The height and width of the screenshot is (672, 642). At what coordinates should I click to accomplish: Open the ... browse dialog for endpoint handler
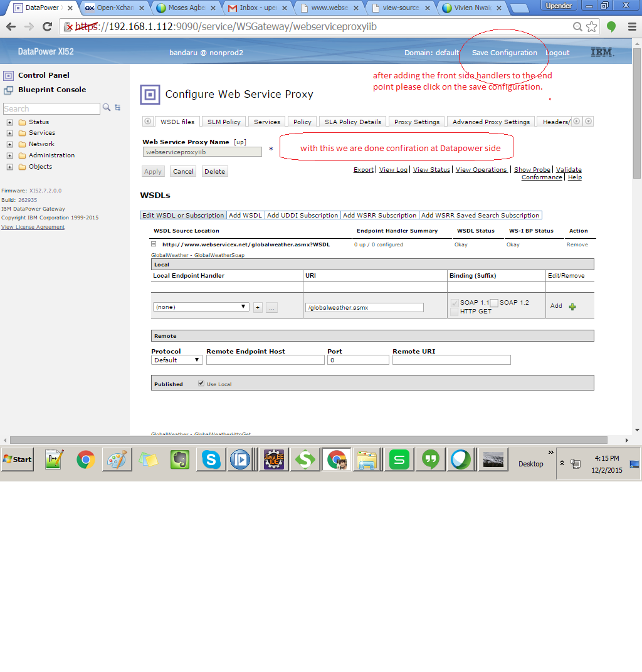271,307
